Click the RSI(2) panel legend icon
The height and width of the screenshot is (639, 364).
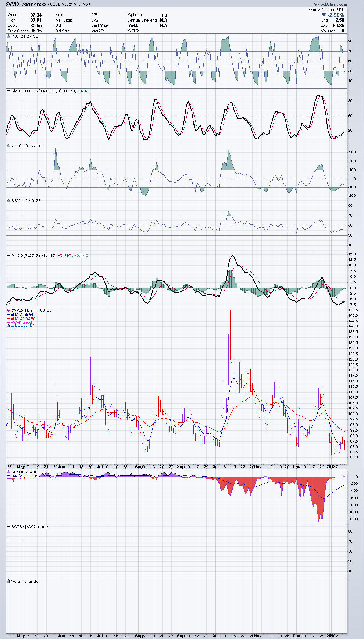pos(8,36)
